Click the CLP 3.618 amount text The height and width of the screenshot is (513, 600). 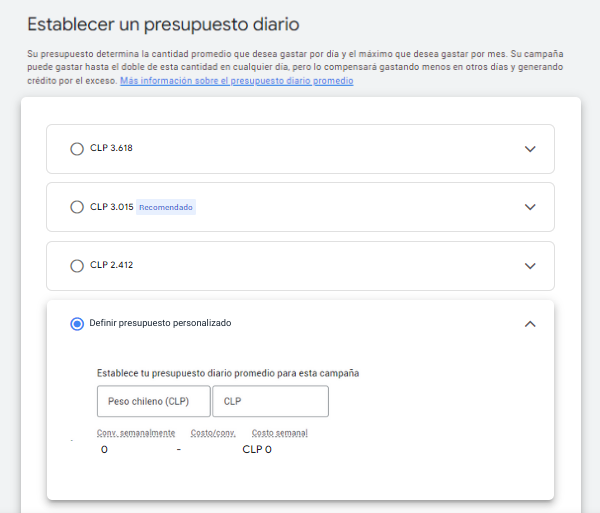(111, 148)
